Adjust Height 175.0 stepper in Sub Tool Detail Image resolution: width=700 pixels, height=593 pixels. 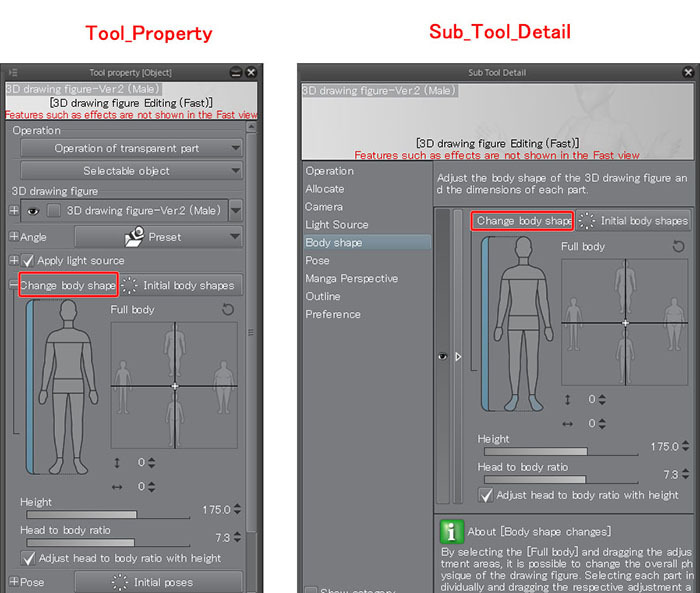tap(686, 446)
